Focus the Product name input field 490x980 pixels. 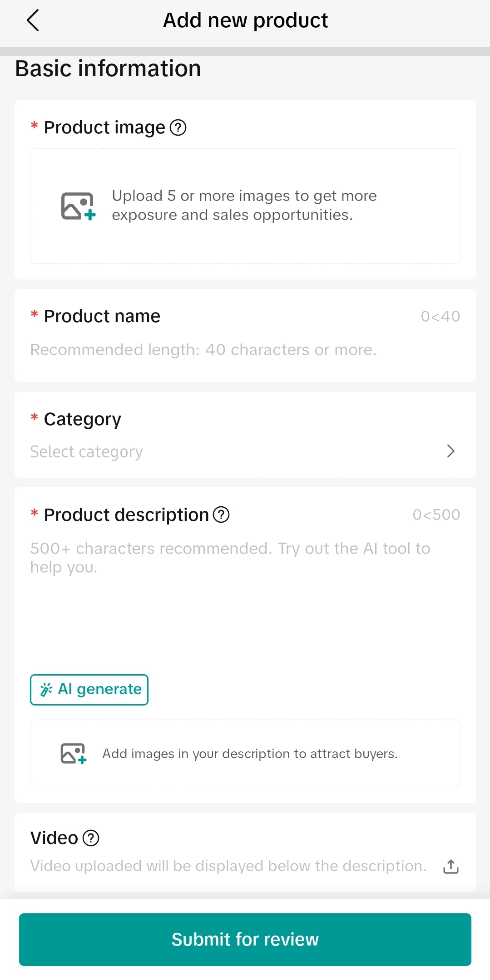pyautogui.click(x=203, y=350)
